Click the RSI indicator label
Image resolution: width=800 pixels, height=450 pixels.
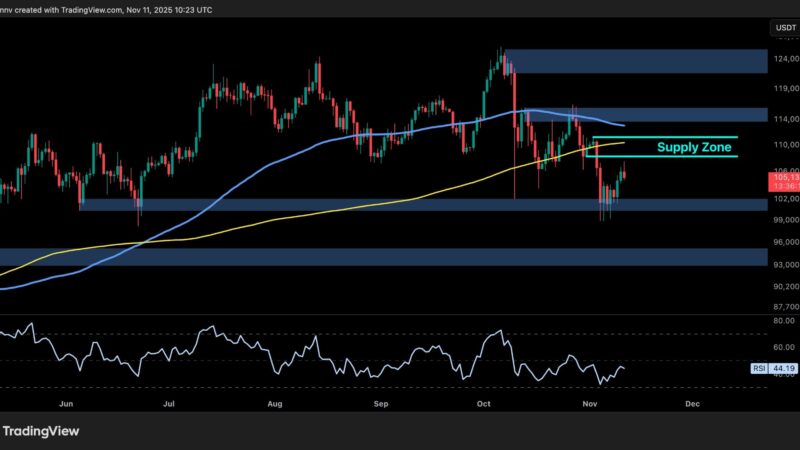coord(759,368)
